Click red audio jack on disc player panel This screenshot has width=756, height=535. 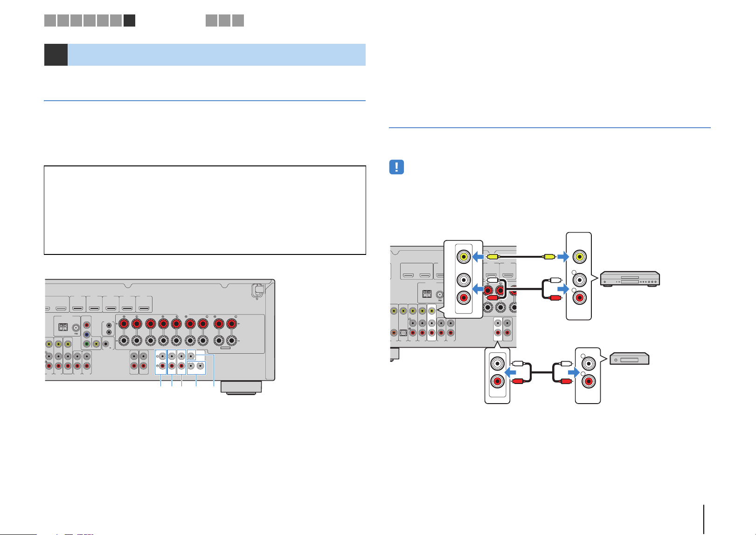click(x=579, y=298)
